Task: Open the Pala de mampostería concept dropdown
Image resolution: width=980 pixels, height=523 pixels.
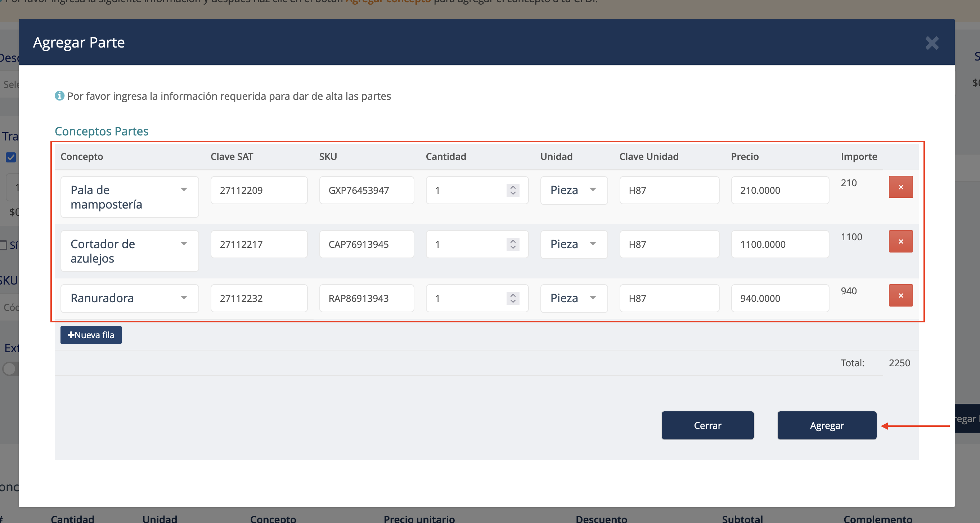Action: [129, 197]
